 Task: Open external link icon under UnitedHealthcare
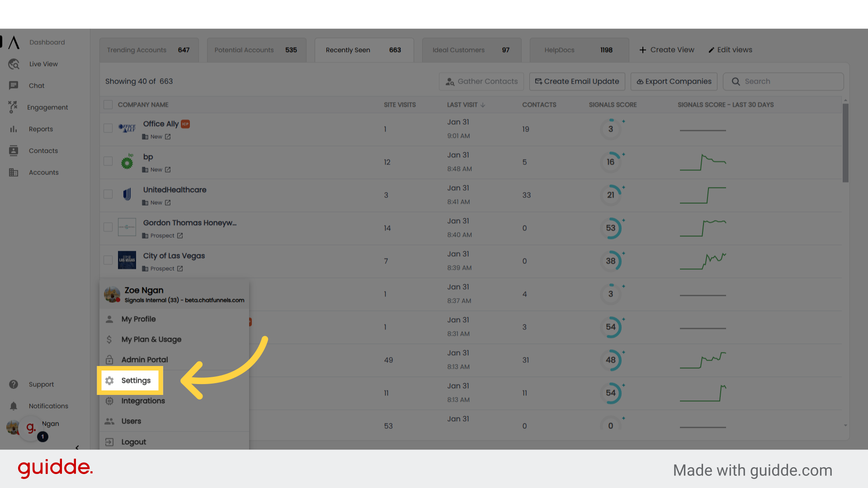[x=168, y=203]
